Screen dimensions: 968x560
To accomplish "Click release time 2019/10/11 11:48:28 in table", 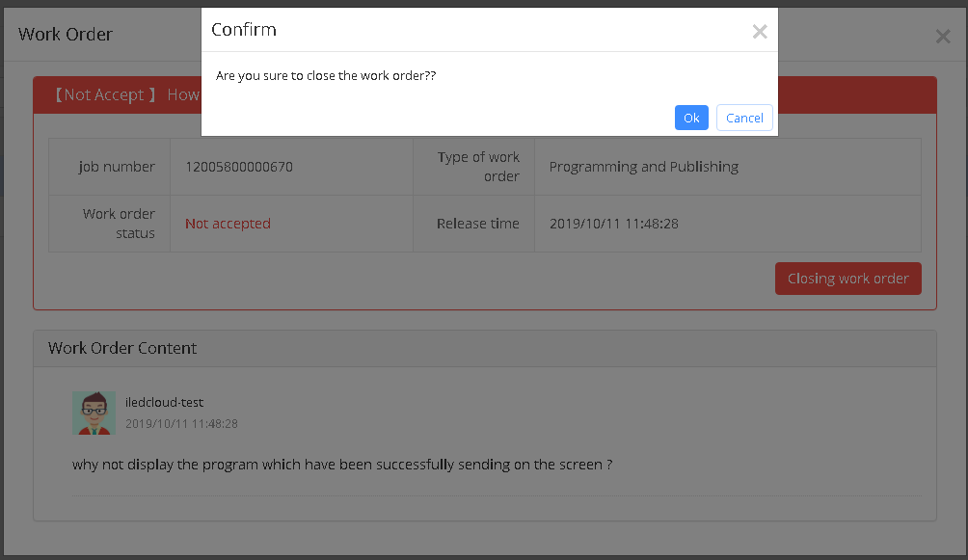I will [613, 224].
